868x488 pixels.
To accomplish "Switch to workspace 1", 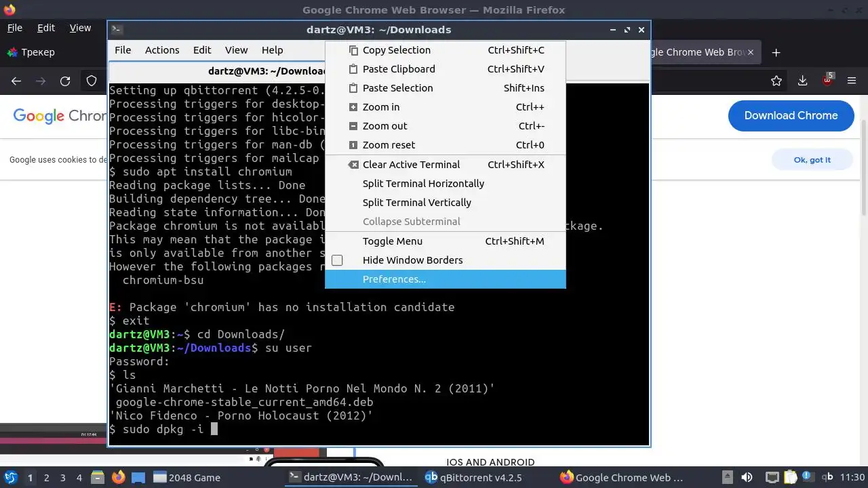I will pyautogui.click(x=30, y=478).
